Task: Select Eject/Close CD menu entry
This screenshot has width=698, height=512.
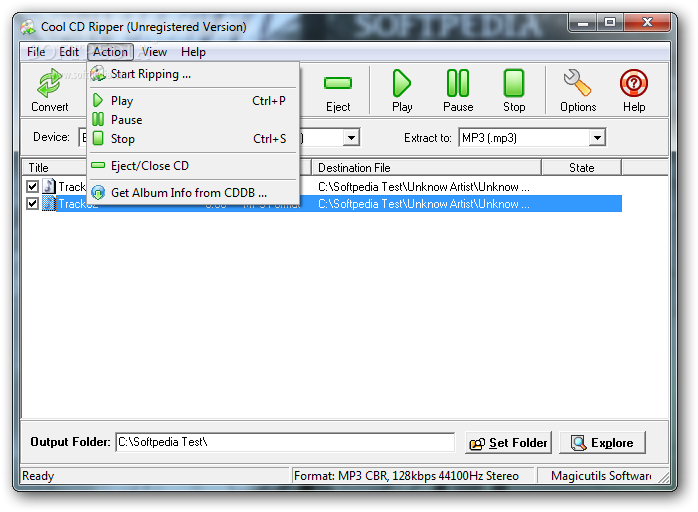Action: tap(193, 166)
